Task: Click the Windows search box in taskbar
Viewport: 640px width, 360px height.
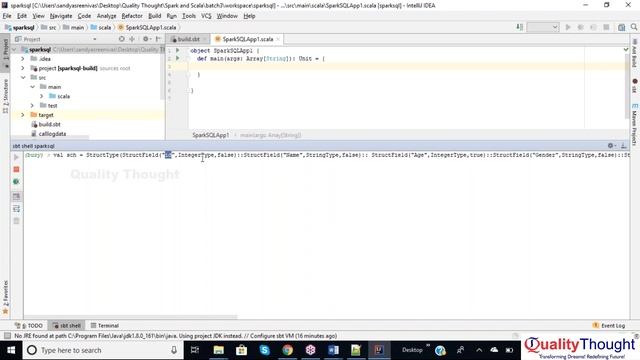Action: (x=102, y=350)
